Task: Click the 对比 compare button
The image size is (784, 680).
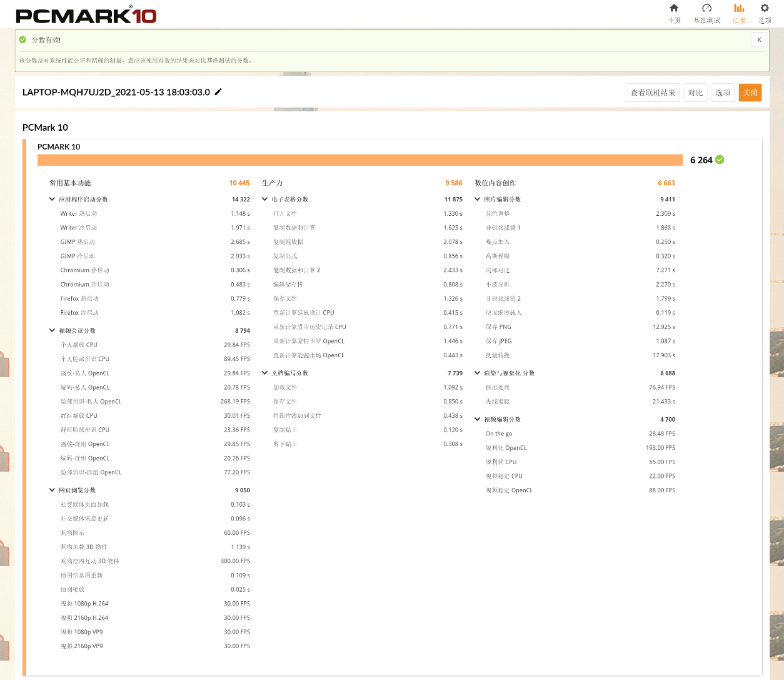Action: tap(695, 93)
